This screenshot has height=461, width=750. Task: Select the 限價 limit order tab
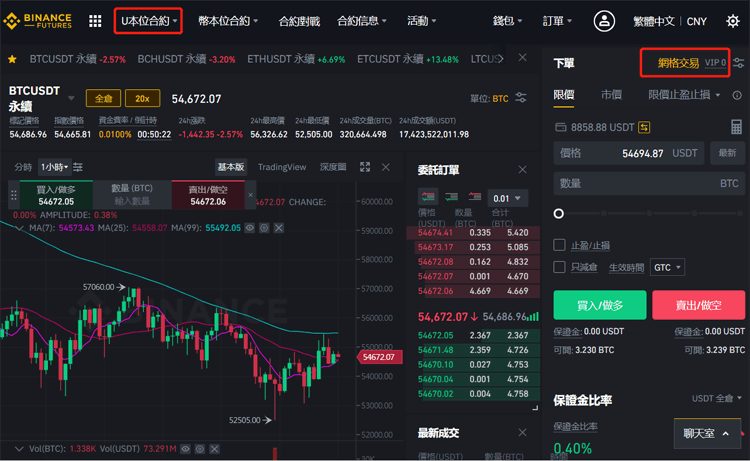563,95
